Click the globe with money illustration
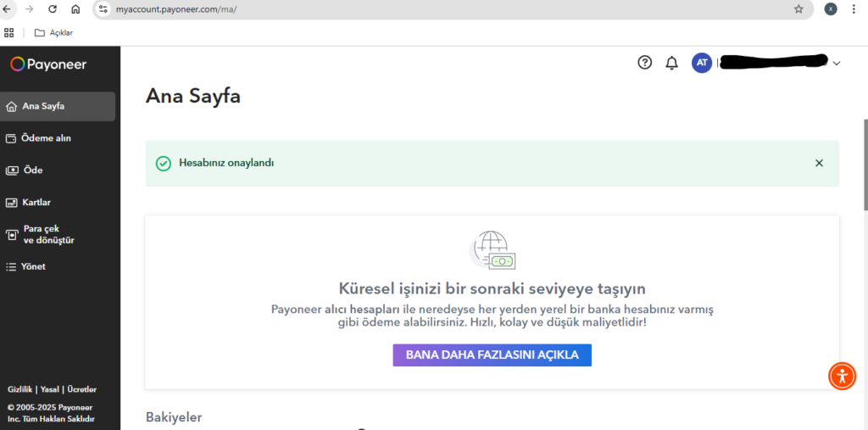Image resolution: width=868 pixels, height=430 pixels. point(492,250)
